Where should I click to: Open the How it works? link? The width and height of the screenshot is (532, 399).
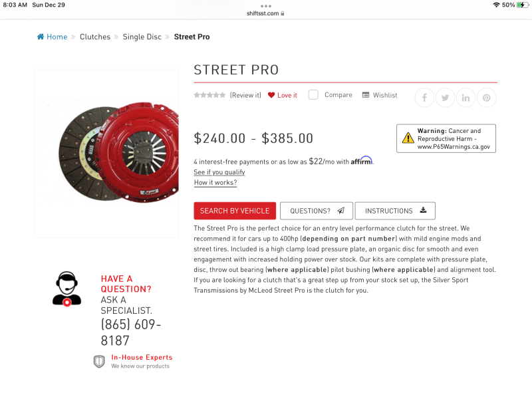[x=215, y=183]
